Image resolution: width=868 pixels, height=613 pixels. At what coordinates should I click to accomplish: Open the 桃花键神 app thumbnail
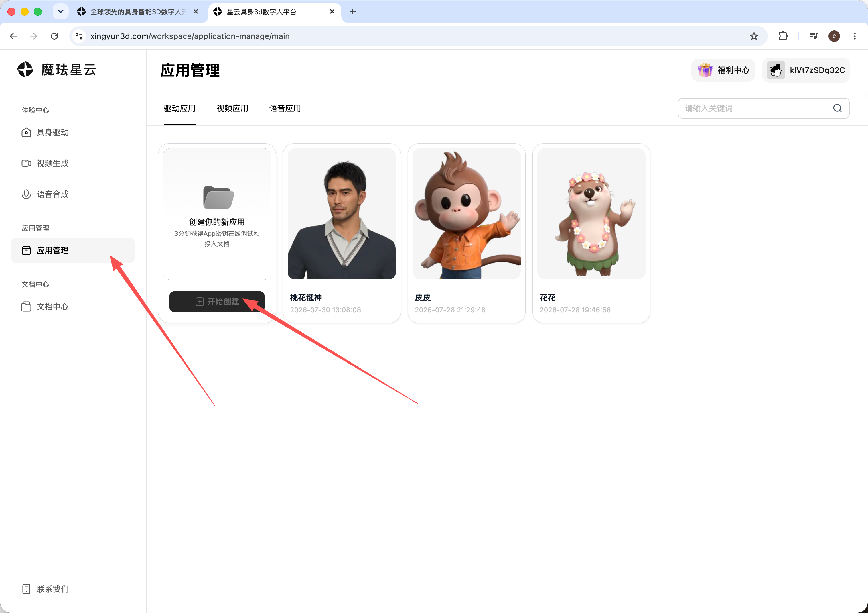[x=342, y=214]
